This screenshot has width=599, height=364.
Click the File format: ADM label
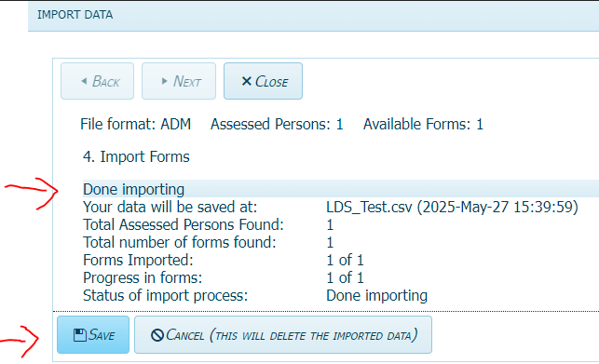[136, 124]
